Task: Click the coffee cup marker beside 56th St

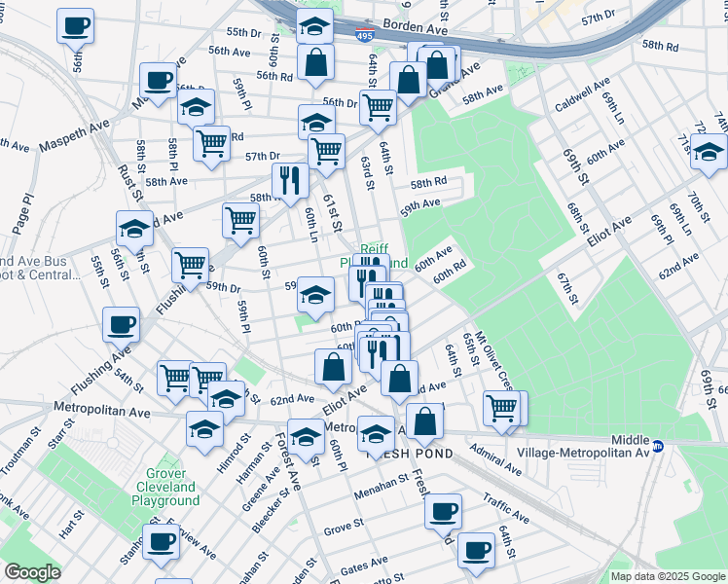Action: pyautogui.click(x=75, y=26)
